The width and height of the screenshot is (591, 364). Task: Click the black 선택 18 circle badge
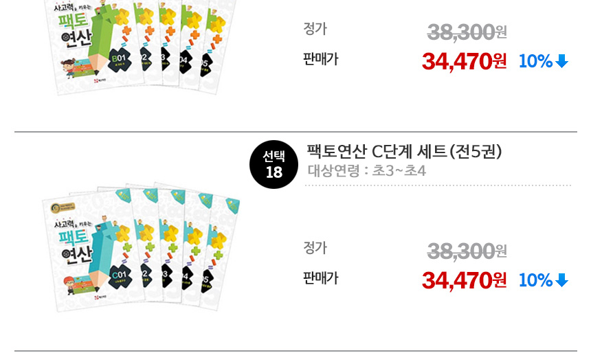(x=274, y=165)
